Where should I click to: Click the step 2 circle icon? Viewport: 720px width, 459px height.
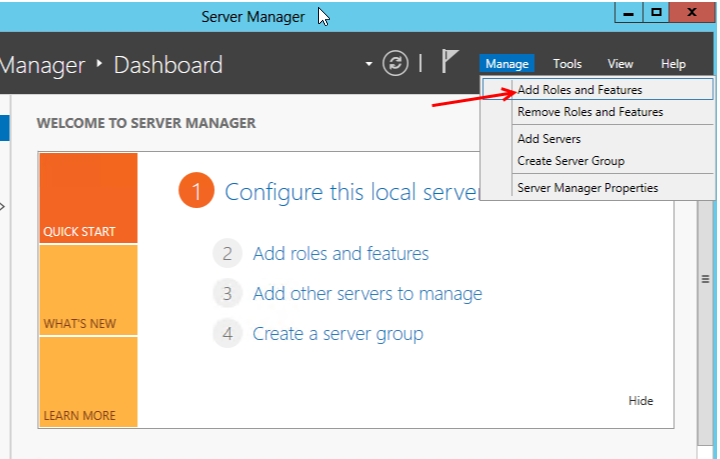(227, 253)
